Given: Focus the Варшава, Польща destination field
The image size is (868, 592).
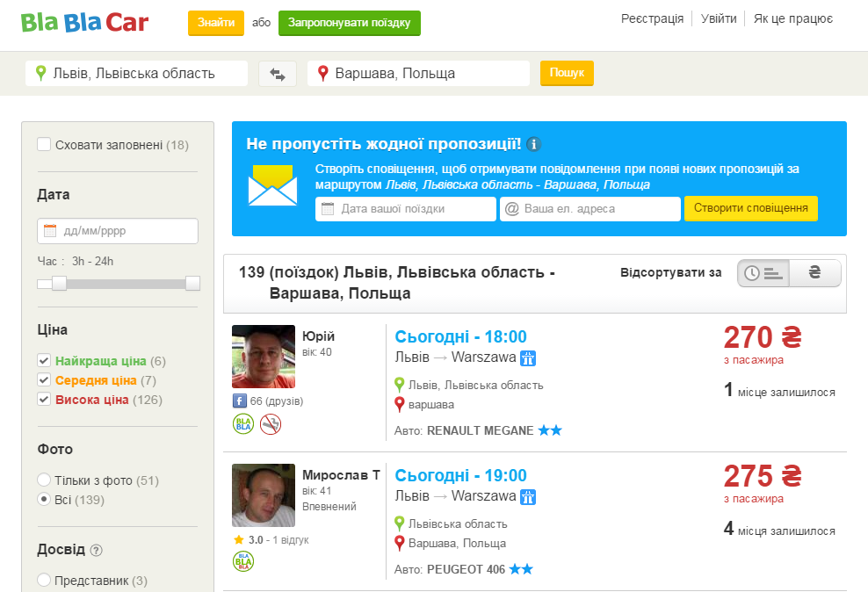Looking at the screenshot, I should tap(418, 73).
